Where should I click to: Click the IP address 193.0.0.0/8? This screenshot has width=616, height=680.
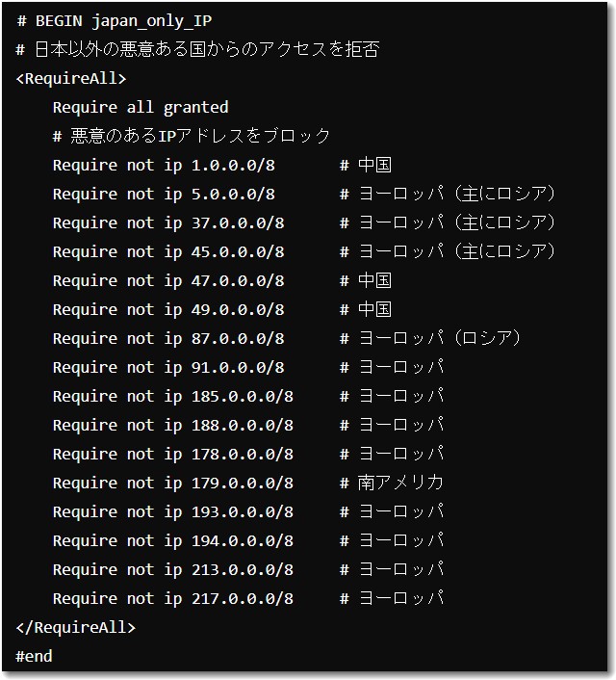[x=243, y=511]
